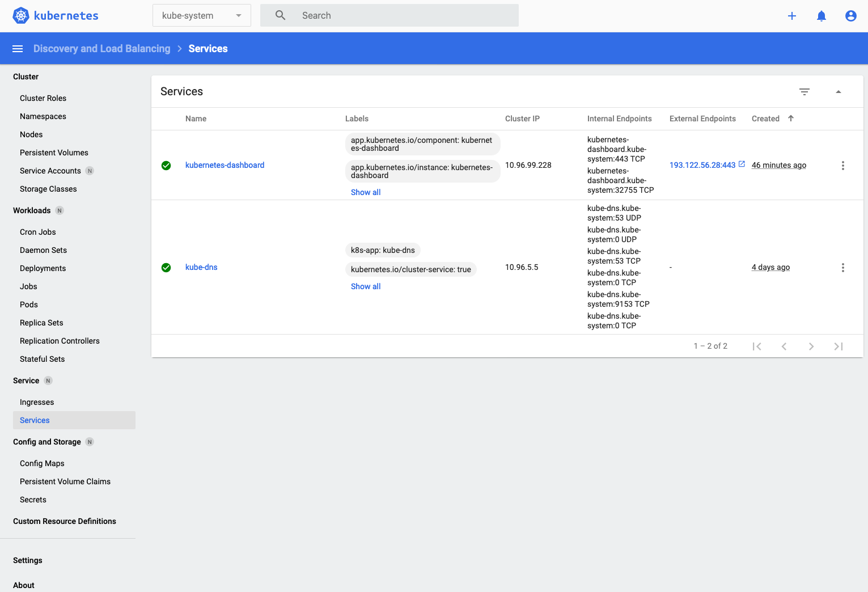This screenshot has width=868, height=592.
Task: Go to next page of results
Action: (x=811, y=346)
